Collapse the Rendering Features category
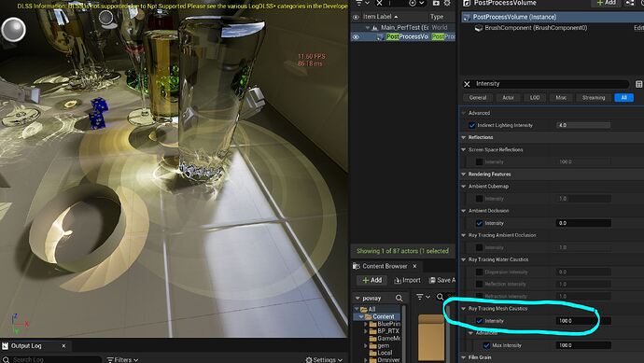 tap(464, 175)
